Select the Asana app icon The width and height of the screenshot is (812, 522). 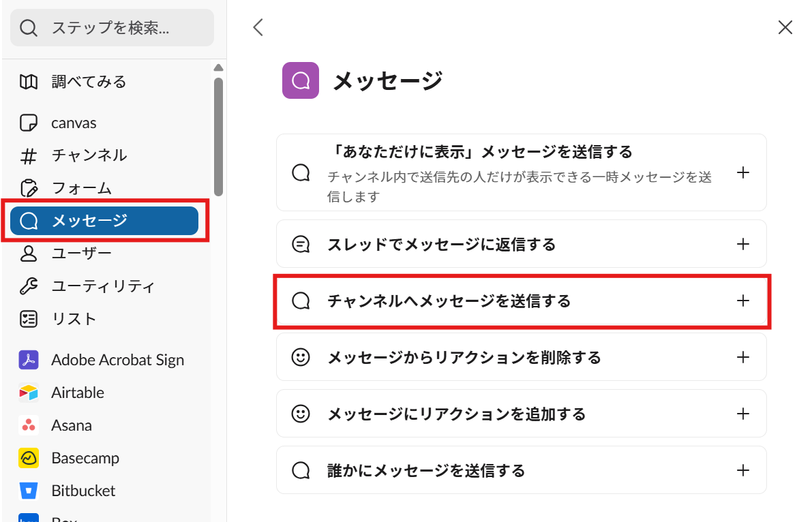click(29, 425)
